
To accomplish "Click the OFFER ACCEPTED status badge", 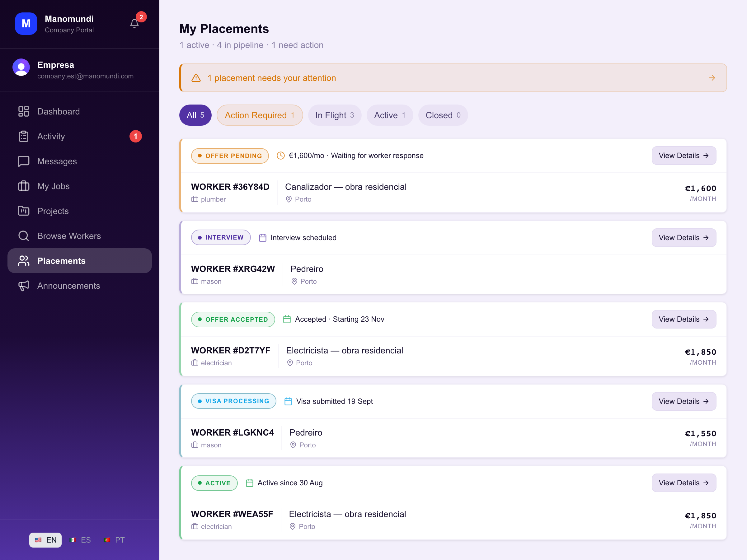I will click(233, 319).
